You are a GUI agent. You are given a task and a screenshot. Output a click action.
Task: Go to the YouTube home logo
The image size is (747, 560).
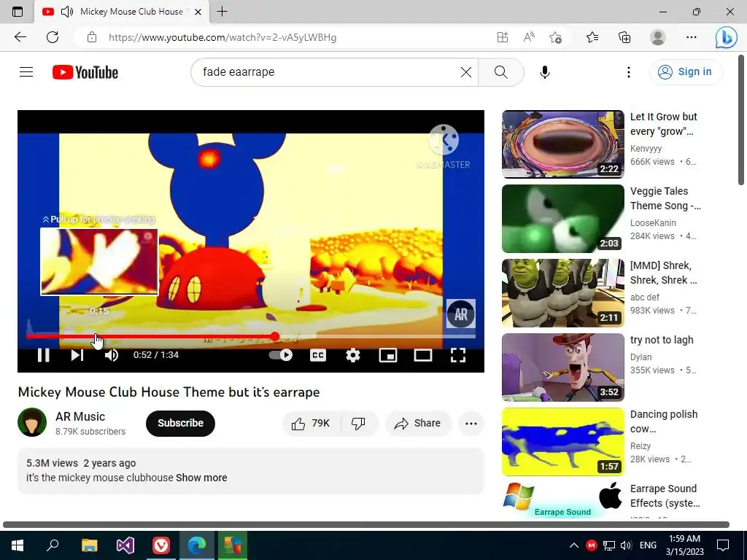pos(85,72)
